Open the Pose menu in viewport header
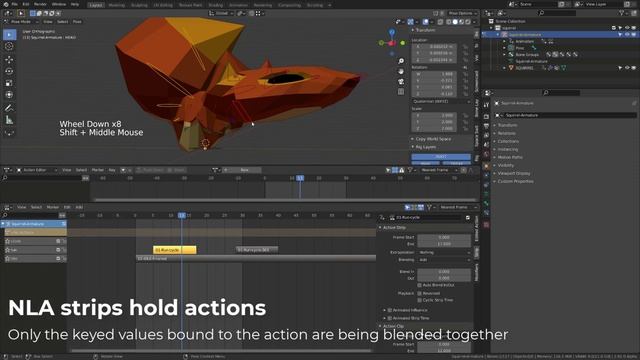This screenshot has height=360, width=640. point(77,22)
